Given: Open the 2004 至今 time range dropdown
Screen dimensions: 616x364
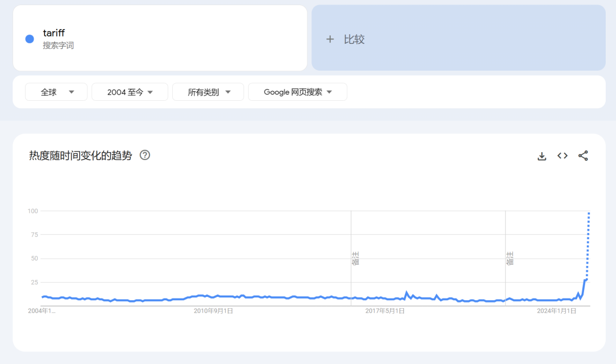Looking at the screenshot, I should pos(129,92).
